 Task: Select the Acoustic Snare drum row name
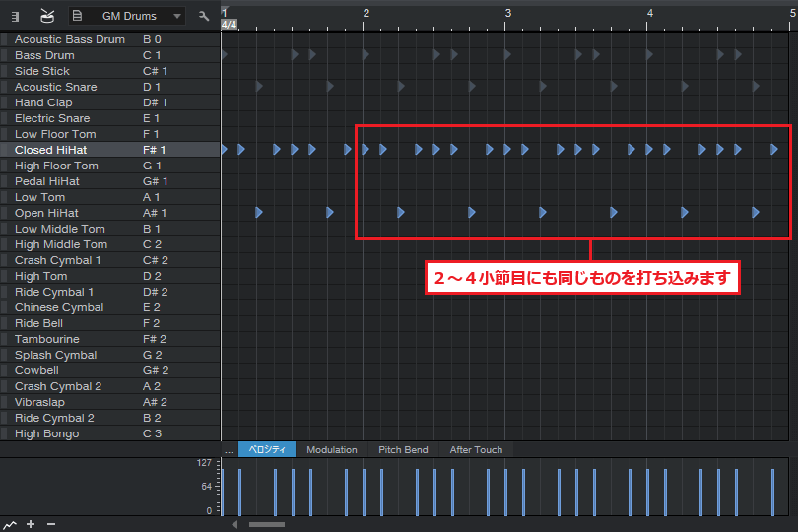click(55, 87)
